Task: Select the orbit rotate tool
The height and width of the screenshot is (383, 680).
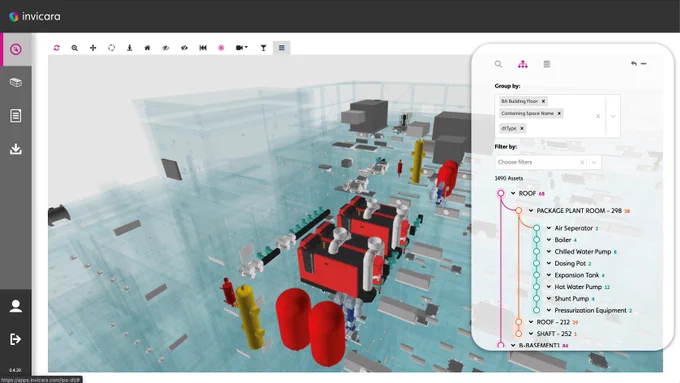Action: [111, 48]
